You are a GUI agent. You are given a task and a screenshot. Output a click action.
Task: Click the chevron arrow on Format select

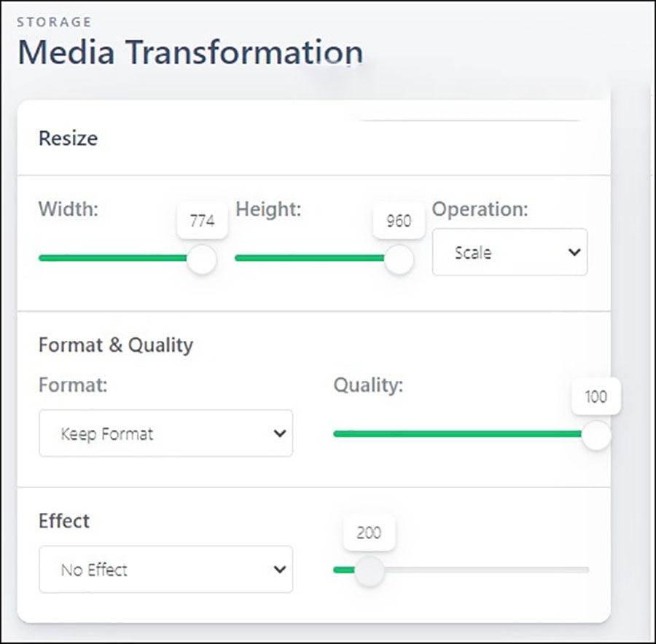(x=278, y=433)
